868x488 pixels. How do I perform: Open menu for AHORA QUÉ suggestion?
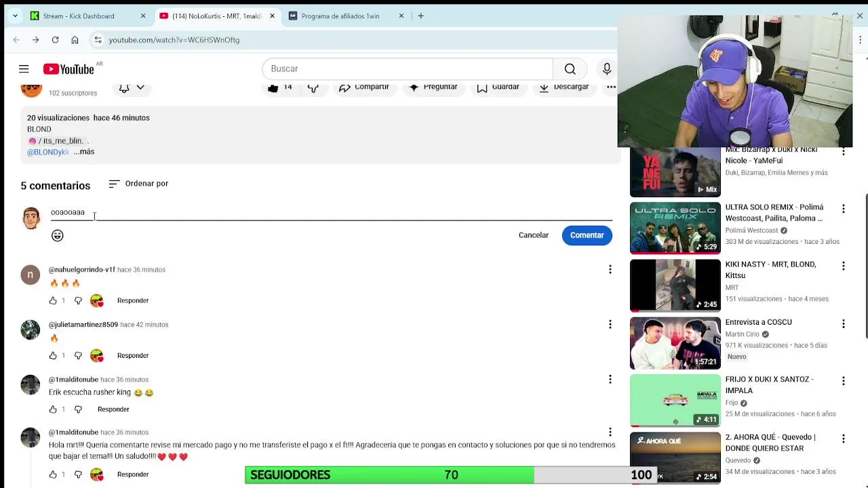coord(844,439)
